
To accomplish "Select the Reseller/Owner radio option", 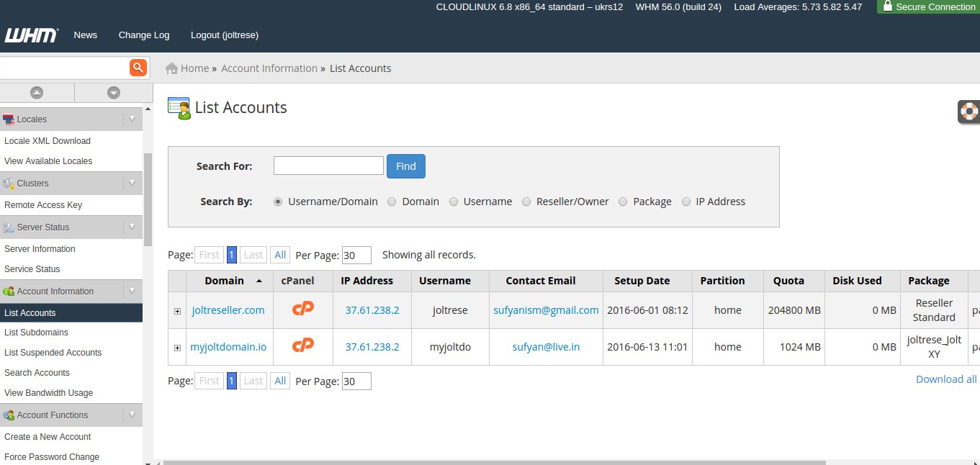I will (526, 202).
